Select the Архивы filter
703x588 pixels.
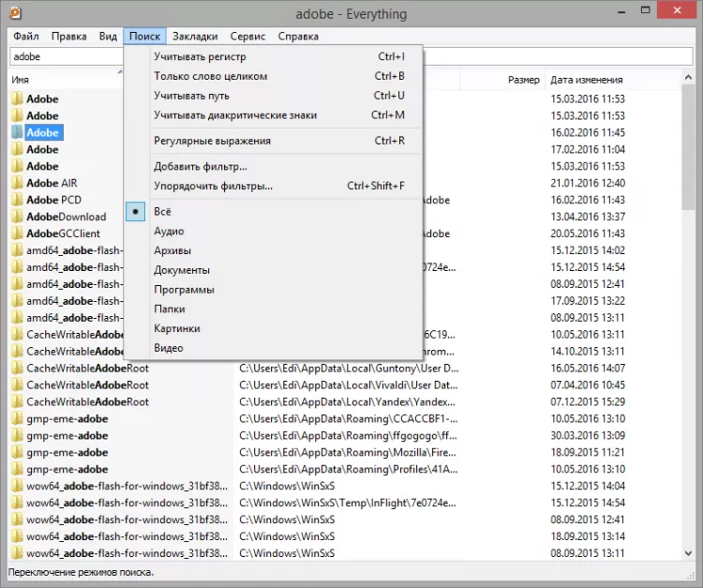tap(274, 250)
